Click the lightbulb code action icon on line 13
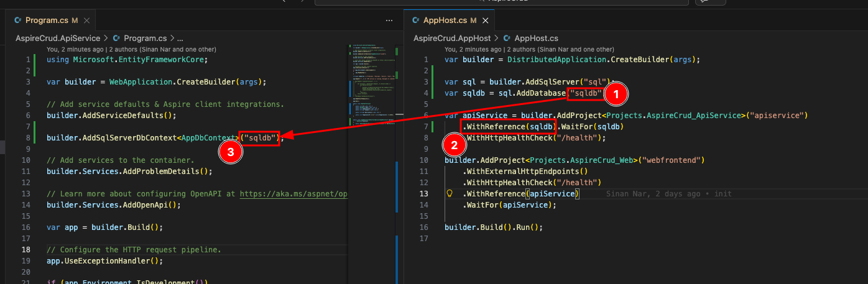Screen dimensions: 868x284 (x=449, y=194)
